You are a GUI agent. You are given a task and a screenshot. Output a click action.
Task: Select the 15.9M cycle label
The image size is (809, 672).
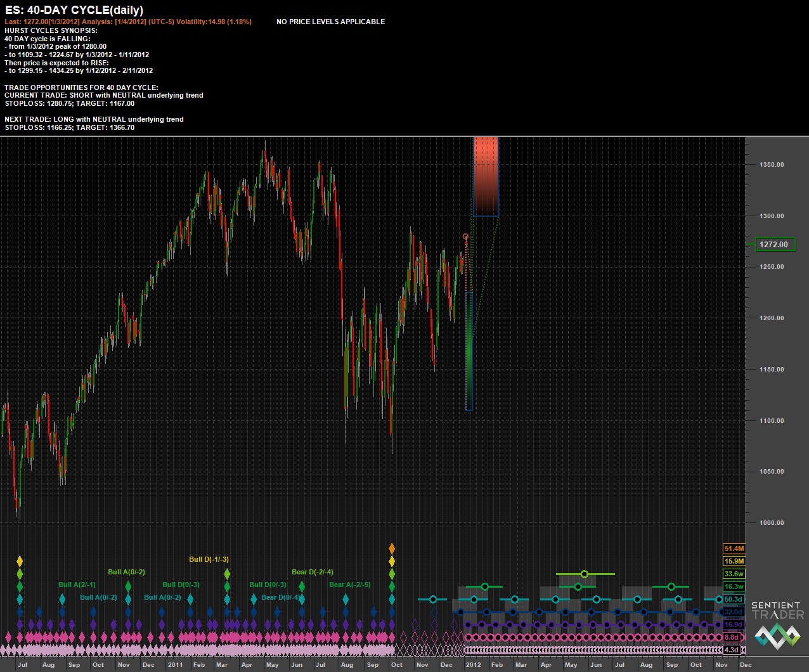(x=734, y=561)
